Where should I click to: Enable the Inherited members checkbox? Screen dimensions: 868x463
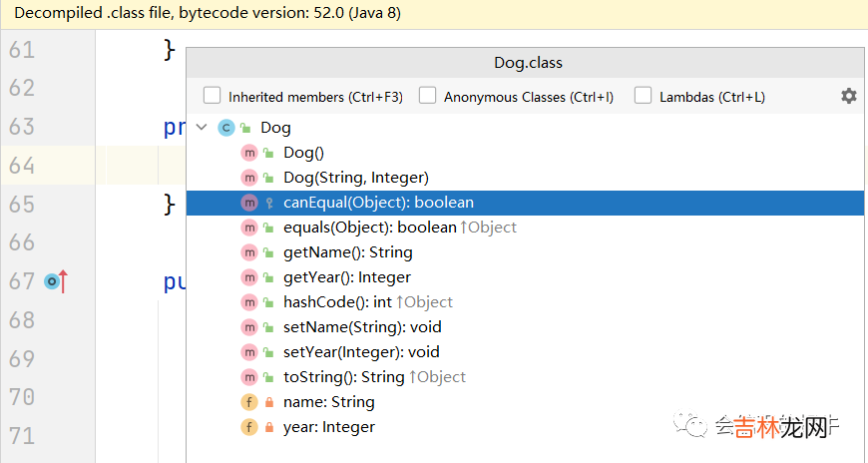pyautogui.click(x=213, y=96)
